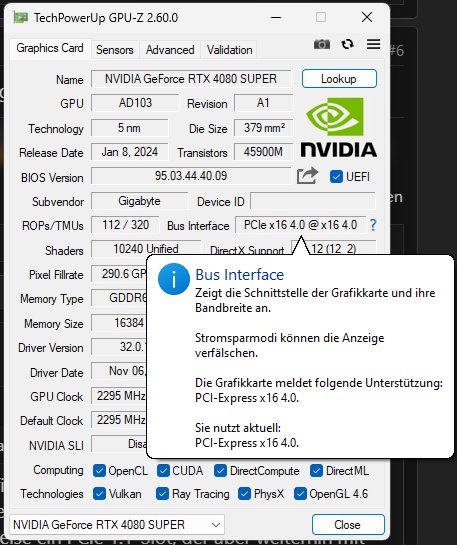This screenshot has height=545, width=457.
Task: Click the Lookup button
Action: click(x=339, y=79)
